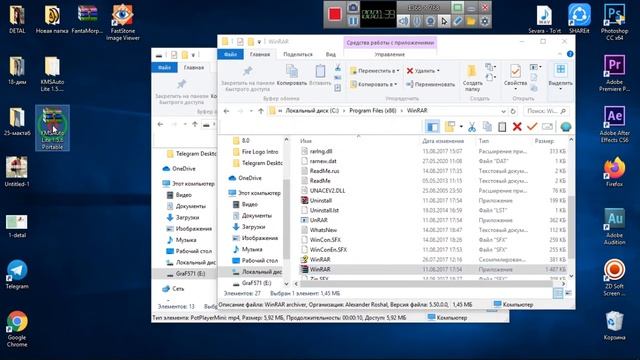Pause the screen recording
This screenshot has width=640, height=360.
[353, 21]
